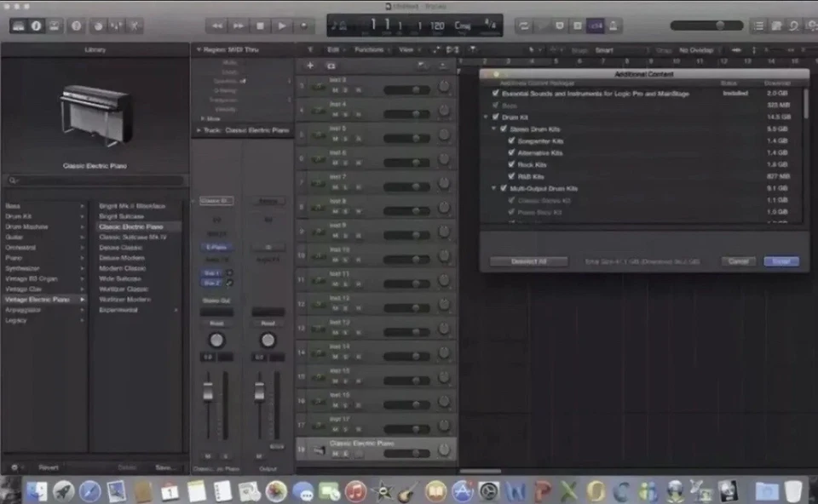Open the Inspector with the info icon

tap(37, 26)
